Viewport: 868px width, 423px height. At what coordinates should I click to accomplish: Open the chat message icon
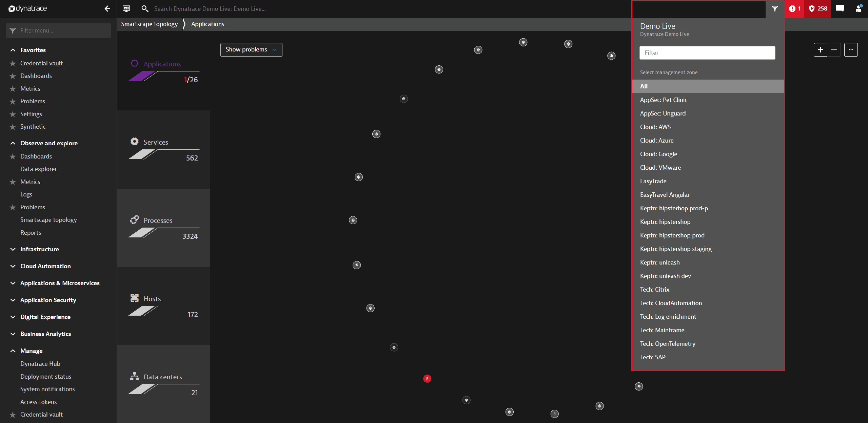tap(840, 9)
